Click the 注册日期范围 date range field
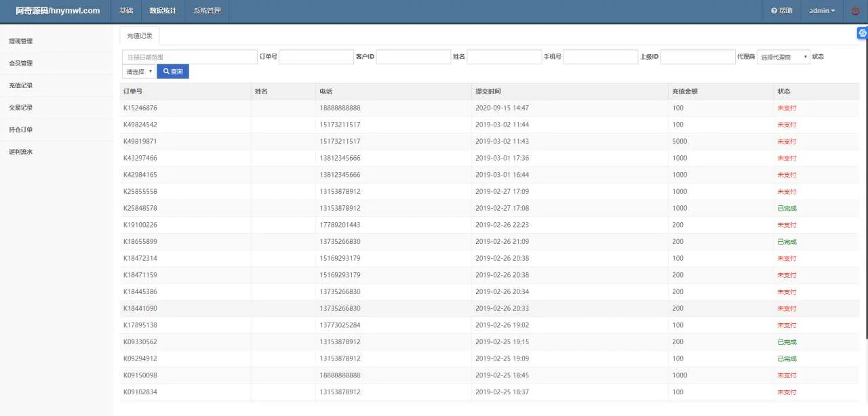 point(189,57)
